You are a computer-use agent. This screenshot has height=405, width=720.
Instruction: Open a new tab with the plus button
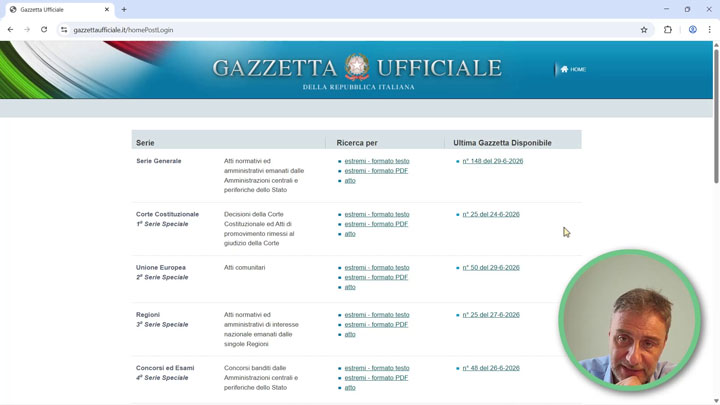pyautogui.click(x=124, y=9)
